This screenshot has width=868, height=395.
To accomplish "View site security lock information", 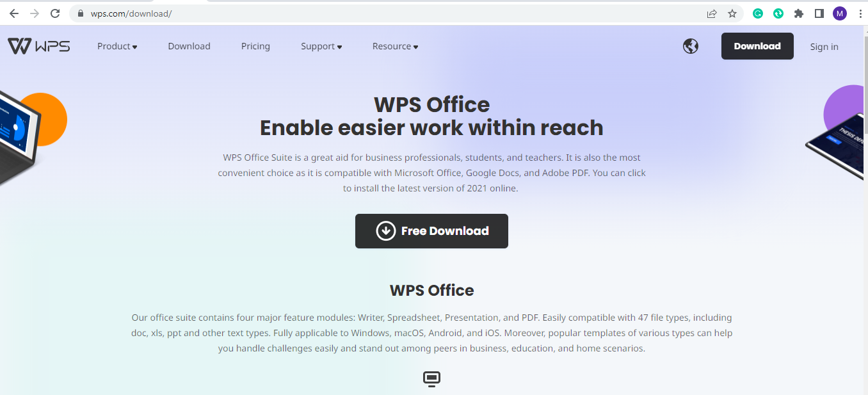I will tap(80, 13).
